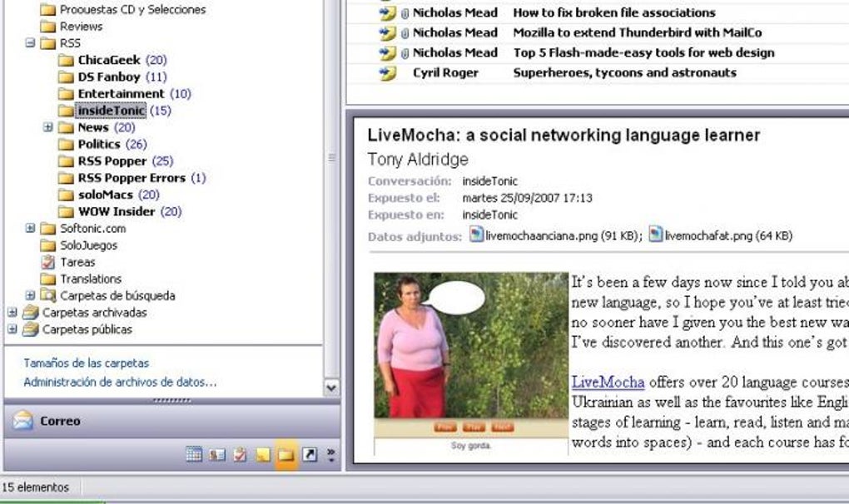Open livemochafat.png (64 KB) attachment name
Screen dimensions: 849x504
[x=728, y=235]
